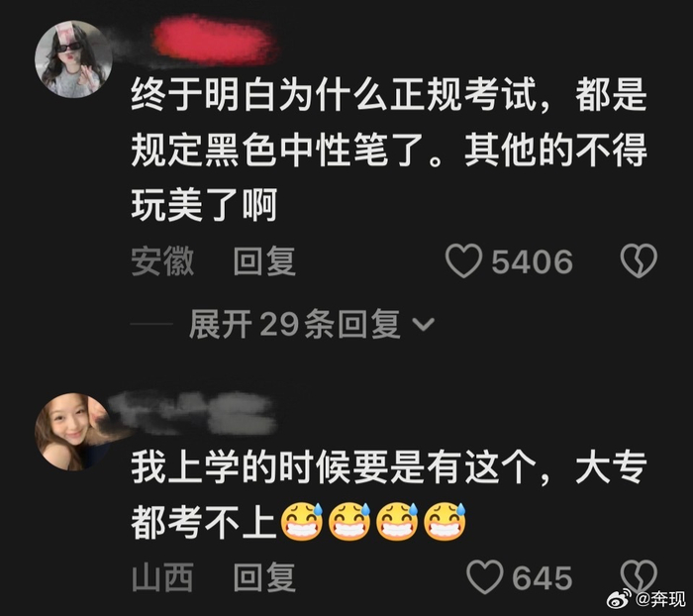Open the Weibo logo watermark
Screen dimensions: 693x616
pos(620,599)
